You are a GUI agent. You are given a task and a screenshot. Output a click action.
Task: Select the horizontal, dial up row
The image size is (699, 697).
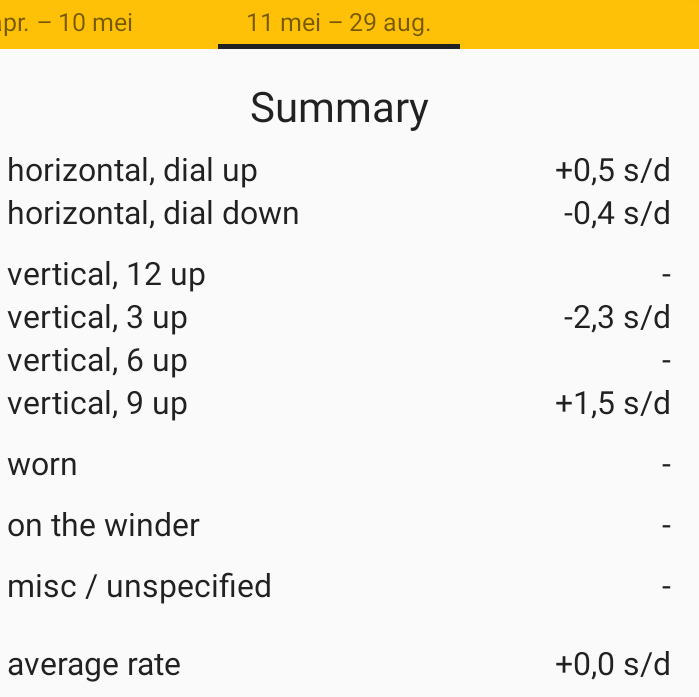(132, 171)
